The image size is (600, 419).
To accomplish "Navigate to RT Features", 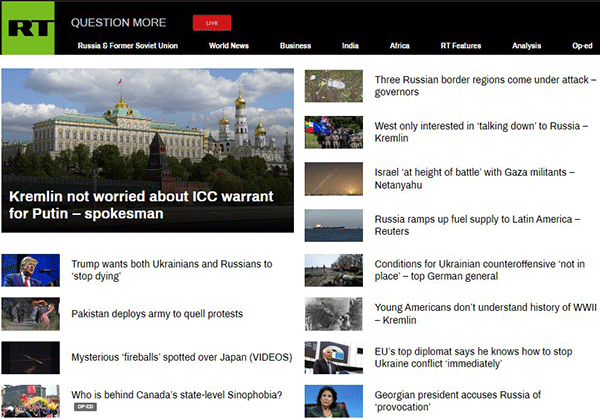I will [460, 45].
